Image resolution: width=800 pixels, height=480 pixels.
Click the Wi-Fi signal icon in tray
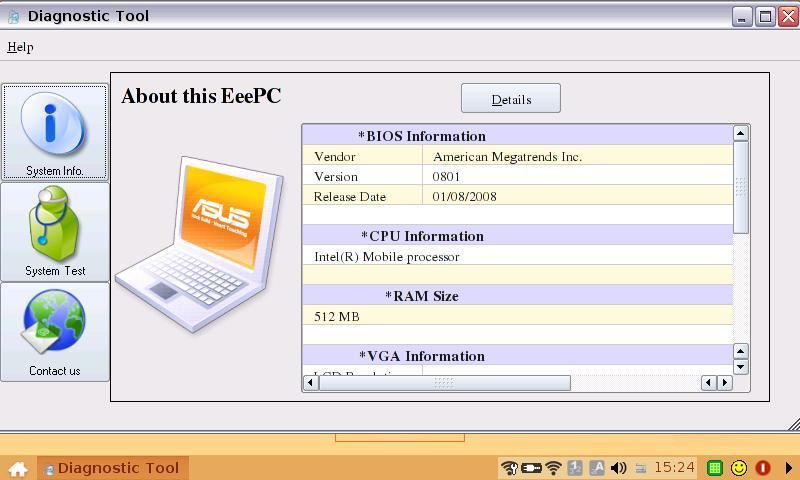coord(553,468)
